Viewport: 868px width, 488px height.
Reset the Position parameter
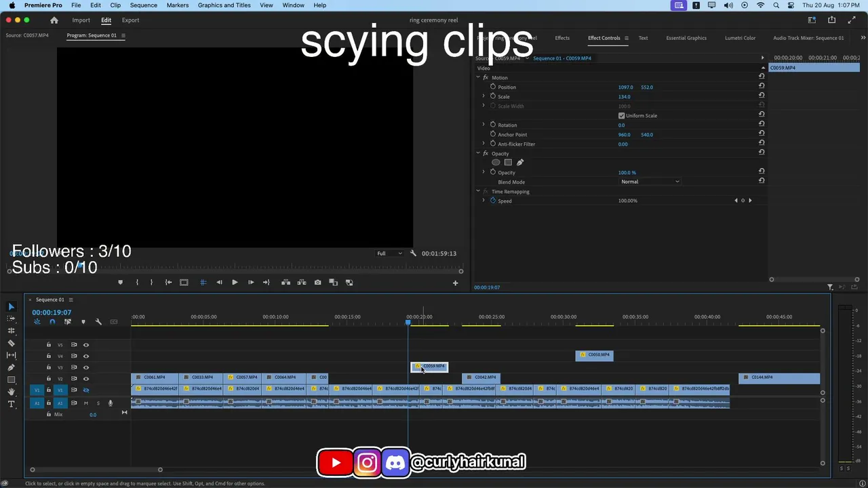click(762, 86)
